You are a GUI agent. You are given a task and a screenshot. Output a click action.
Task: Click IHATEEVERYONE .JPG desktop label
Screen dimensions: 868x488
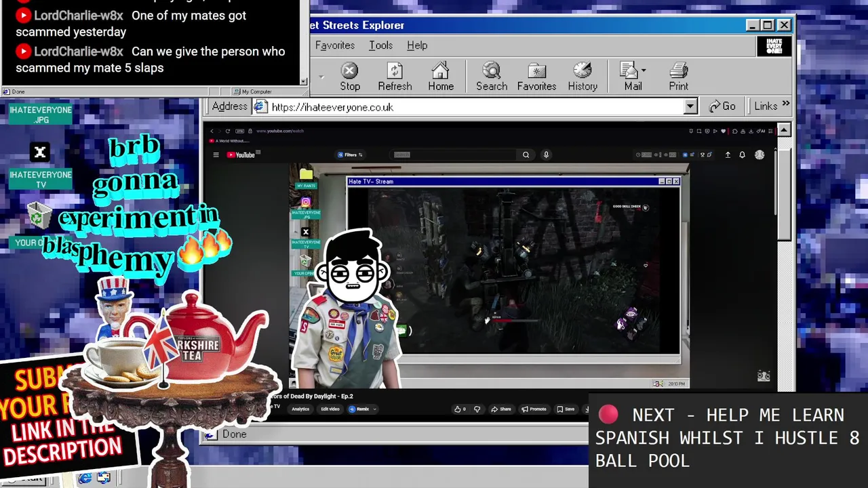[x=41, y=115]
